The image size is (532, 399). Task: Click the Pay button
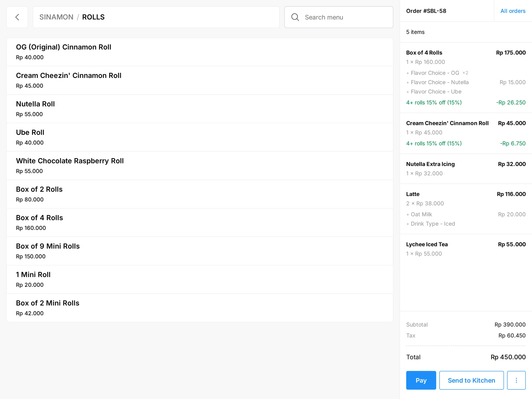421,380
